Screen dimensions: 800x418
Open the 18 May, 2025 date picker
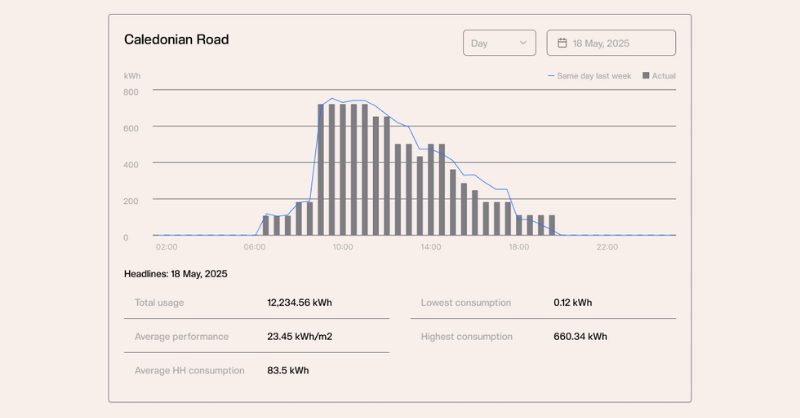610,43
